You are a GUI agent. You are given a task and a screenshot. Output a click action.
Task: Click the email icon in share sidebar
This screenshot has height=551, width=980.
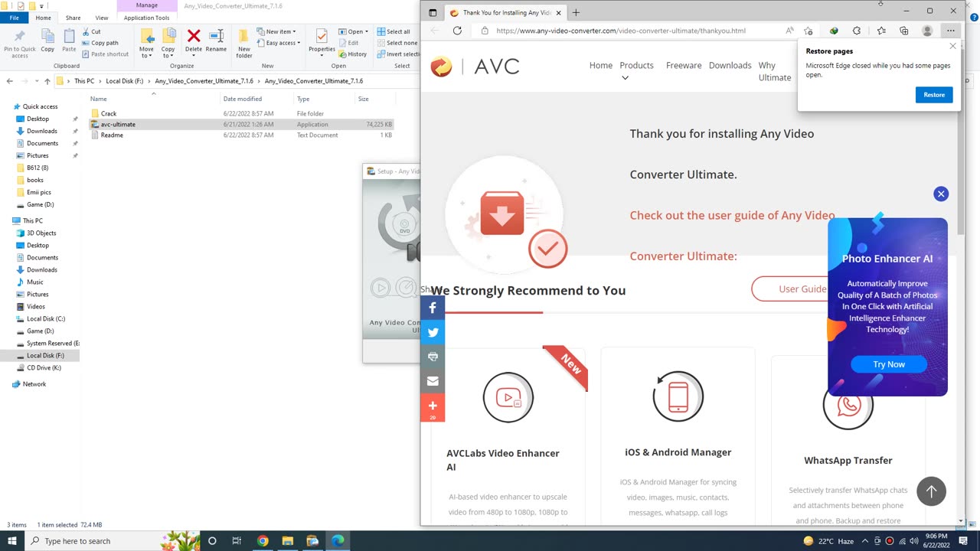433,381
